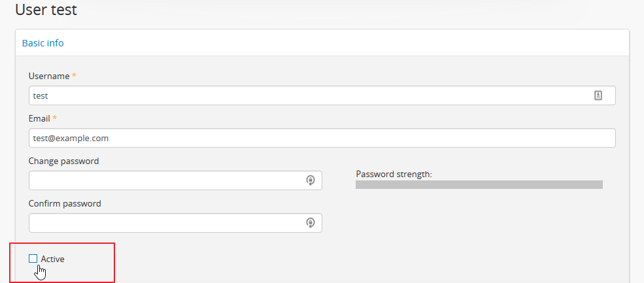The image size is (644, 283).
Task: Click the Active checkbox label text
Action: pos(53,259)
